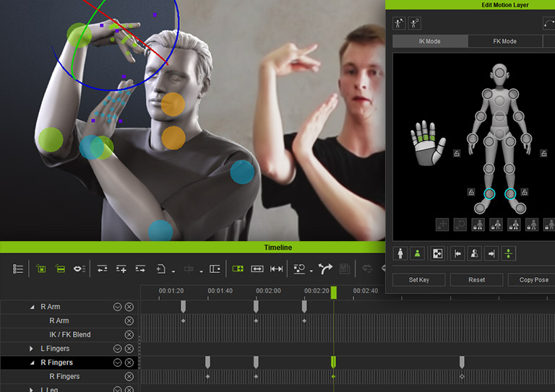Open the R Fingers track dropdown circle

[x=117, y=362]
